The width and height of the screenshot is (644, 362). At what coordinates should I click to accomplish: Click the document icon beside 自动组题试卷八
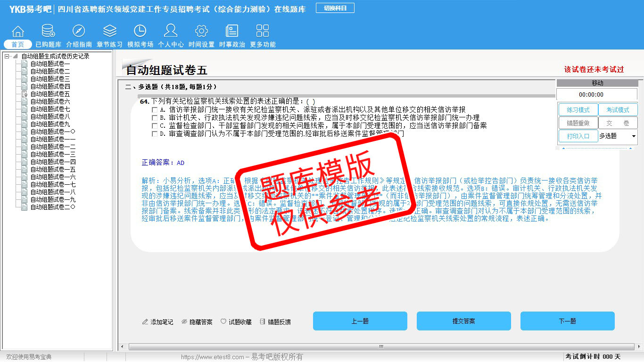pyautogui.click(x=25, y=116)
